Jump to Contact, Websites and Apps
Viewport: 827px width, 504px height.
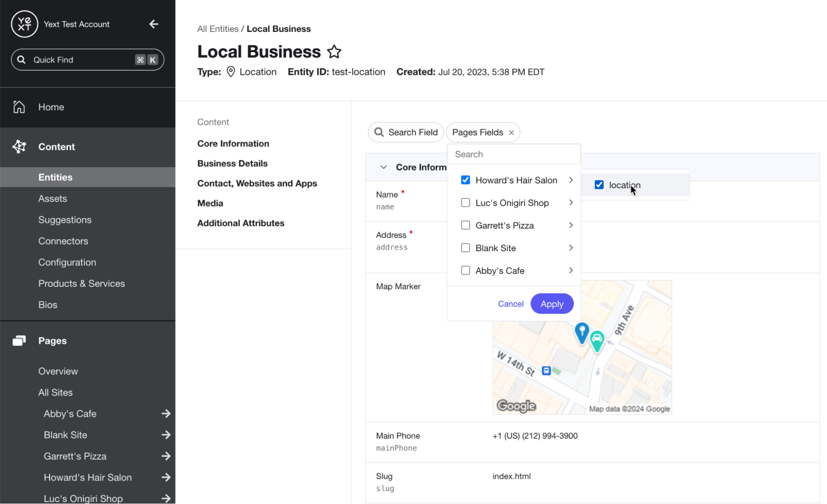click(x=257, y=183)
